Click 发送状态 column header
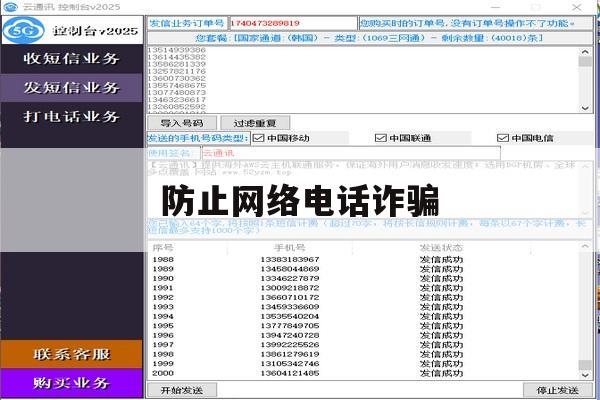This screenshot has width=600, height=400. pyautogui.click(x=441, y=248)
